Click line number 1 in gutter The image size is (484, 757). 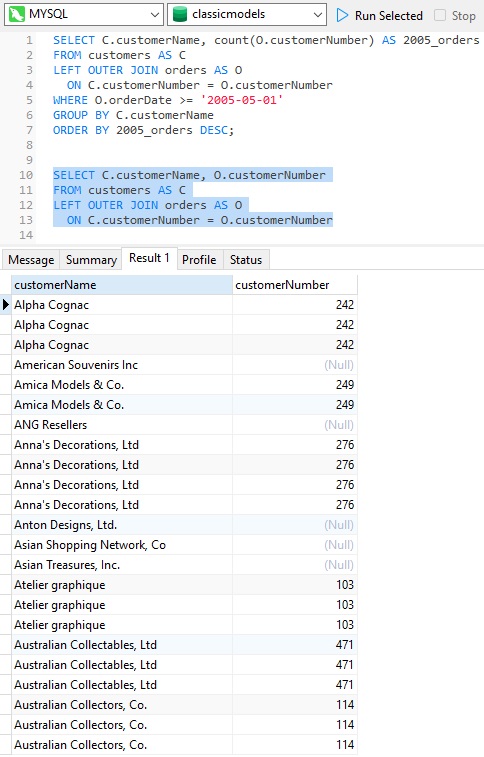29,40
